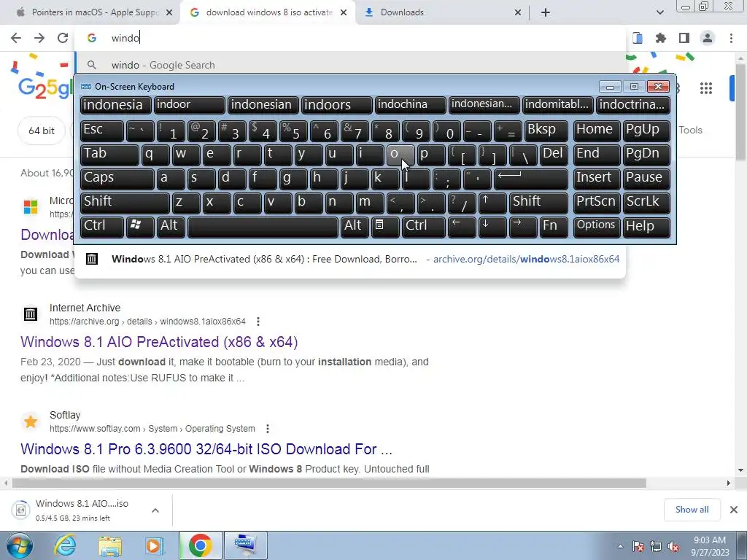Open a new tab with plus button
This screenshot has width=747, height=560.
point(546,12)
